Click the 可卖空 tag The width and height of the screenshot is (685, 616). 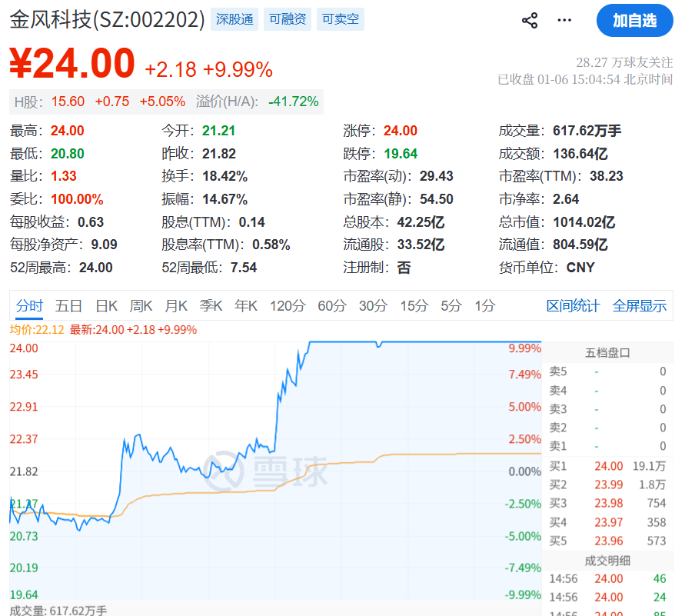[x=341, y=19]
